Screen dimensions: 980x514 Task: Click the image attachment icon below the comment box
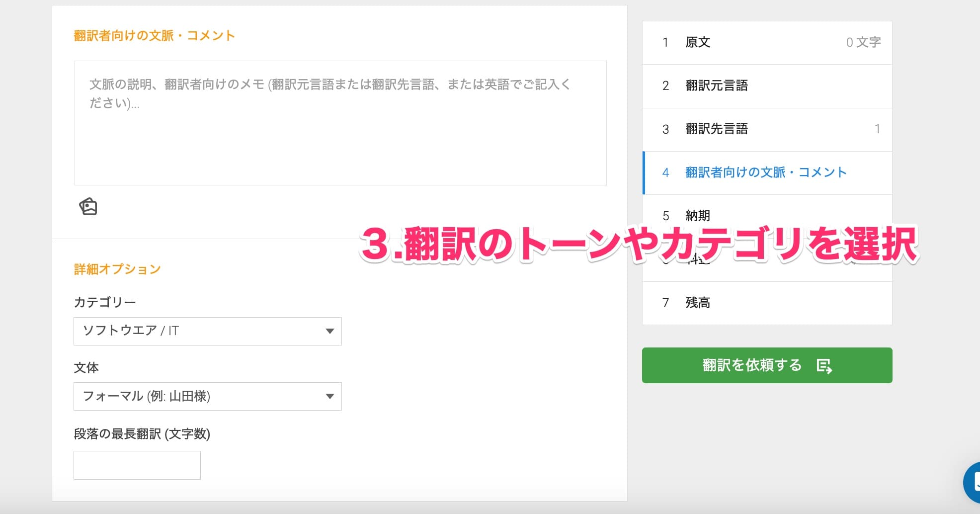click(88, 206)
